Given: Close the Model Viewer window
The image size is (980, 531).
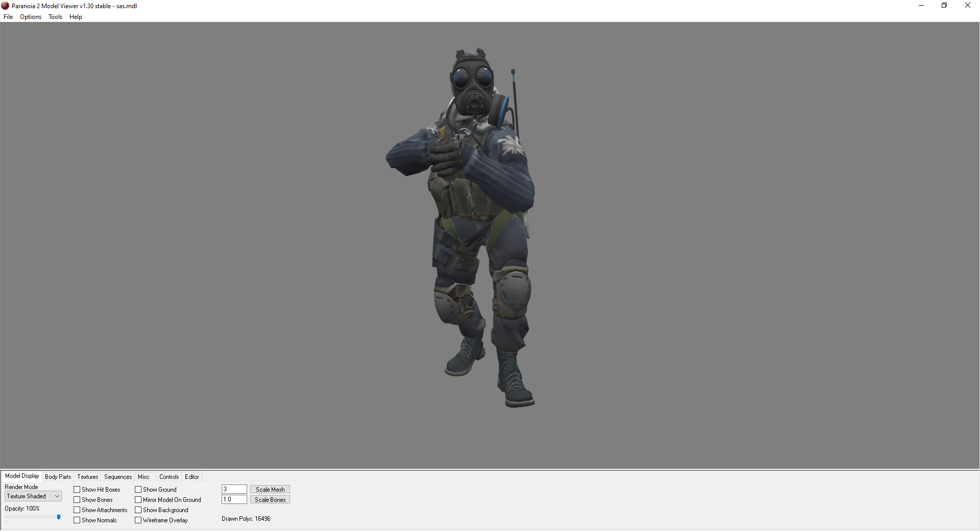Looking at the screenshot, I should click(x=967, y=6).
